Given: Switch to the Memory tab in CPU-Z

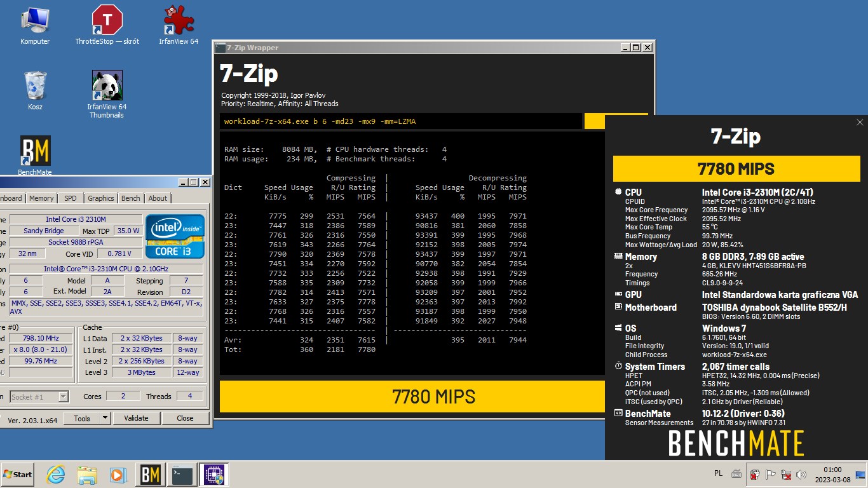Looking at the screenshot, I should tap(41, 198).
